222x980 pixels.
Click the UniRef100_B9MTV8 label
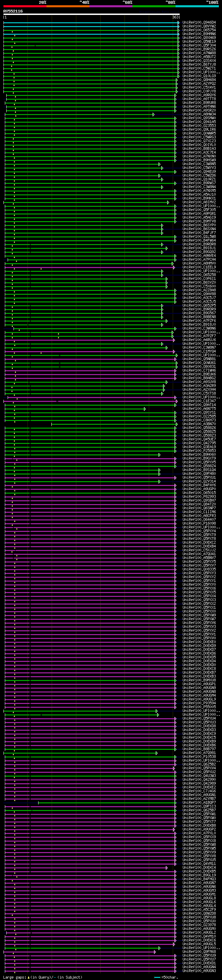coord(199,221)
